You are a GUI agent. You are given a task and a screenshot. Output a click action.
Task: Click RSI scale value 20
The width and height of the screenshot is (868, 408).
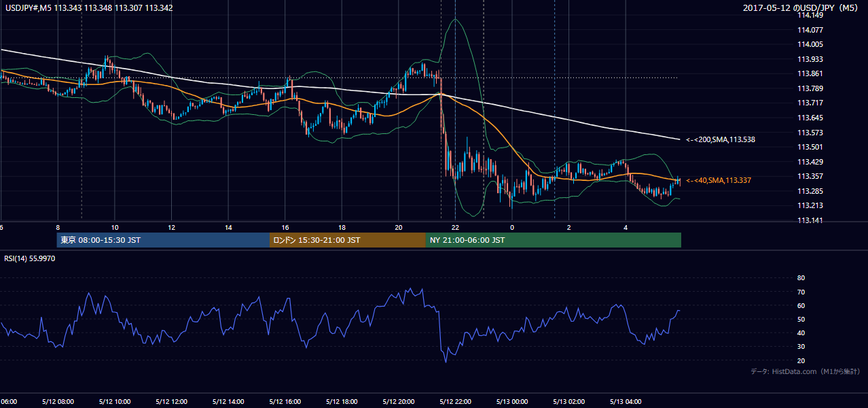[x=801, y=360]
